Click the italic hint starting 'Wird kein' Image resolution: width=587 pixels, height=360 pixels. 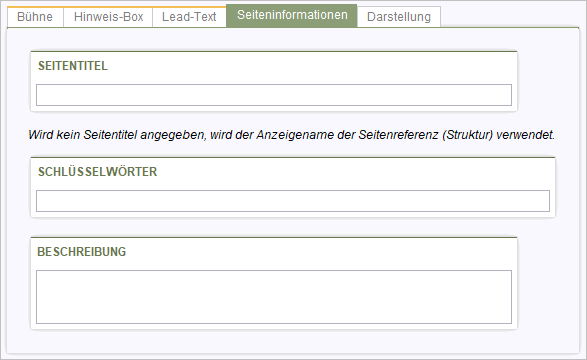pyautogui.click(x=291, y=135)
